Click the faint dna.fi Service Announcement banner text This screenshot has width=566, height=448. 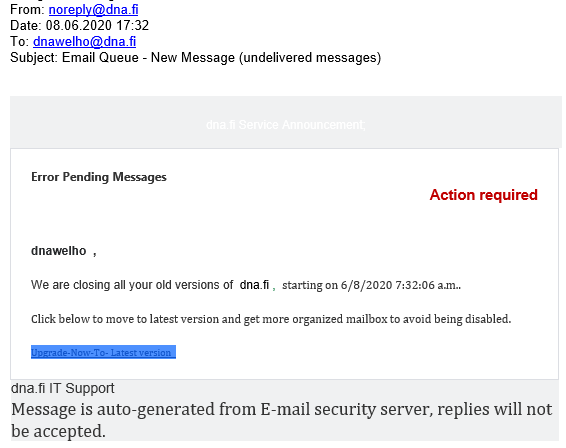click(286, 125)
